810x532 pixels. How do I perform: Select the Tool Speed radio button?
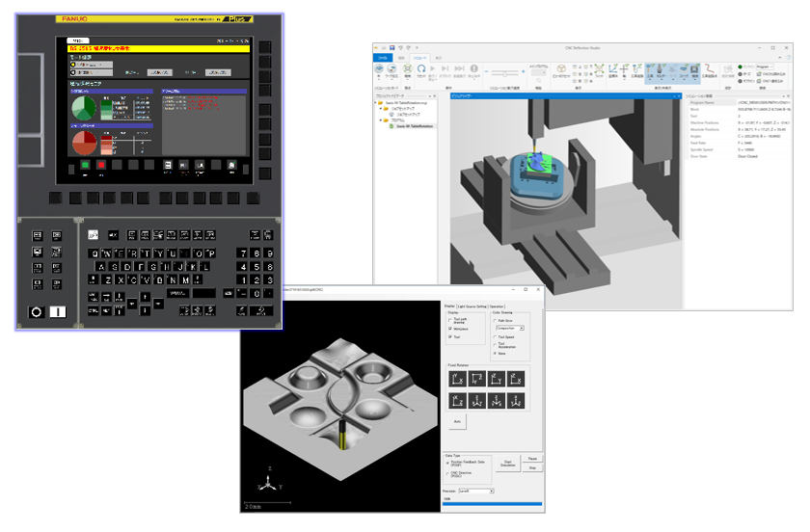495,337
